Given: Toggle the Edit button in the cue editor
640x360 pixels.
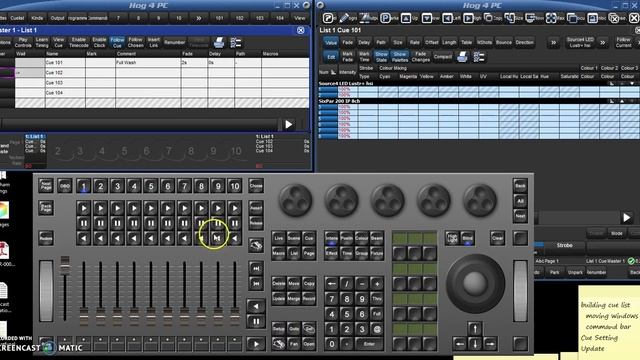Looking at the screenshot, I should (x=331, y=57).
